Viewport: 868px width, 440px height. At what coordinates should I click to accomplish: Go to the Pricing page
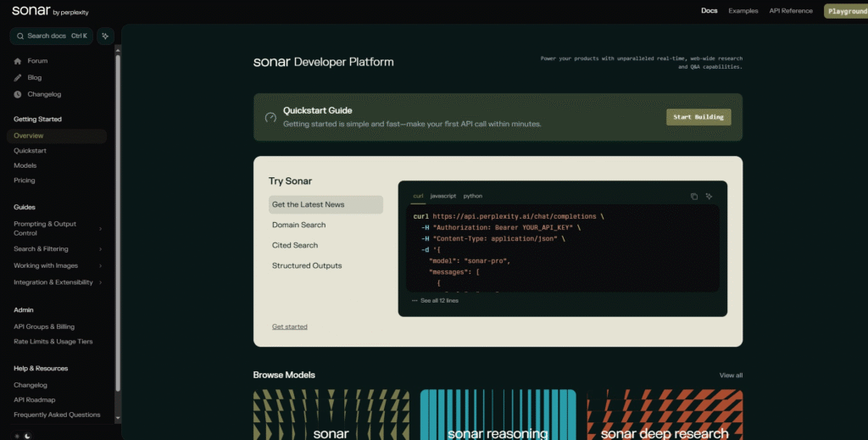click(25, 181)
